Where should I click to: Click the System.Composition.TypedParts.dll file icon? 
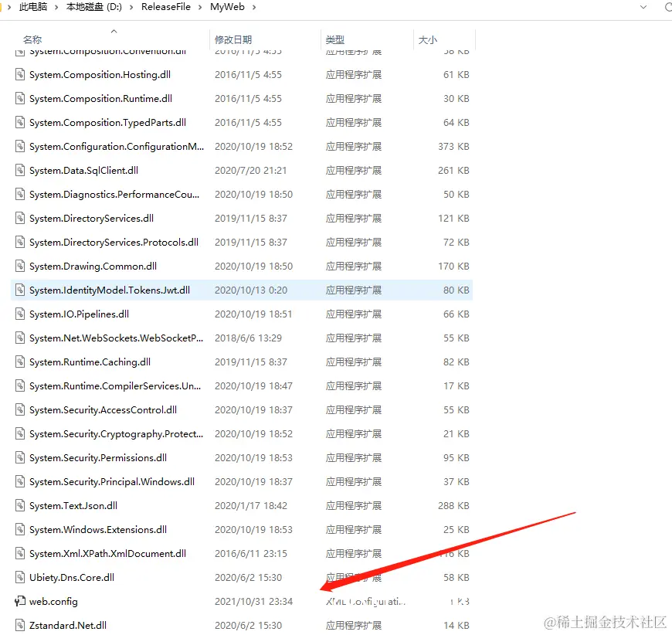click(x=20, y=123)
